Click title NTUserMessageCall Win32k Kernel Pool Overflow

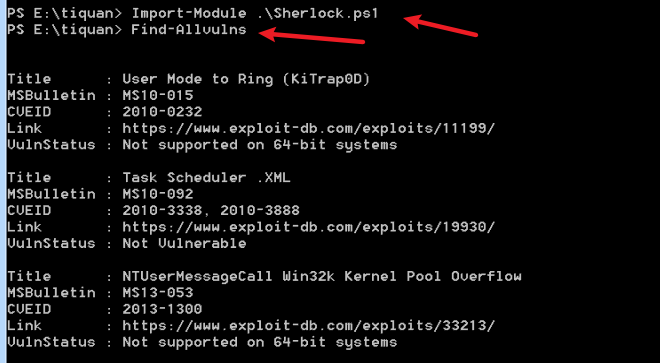(322, 276)
